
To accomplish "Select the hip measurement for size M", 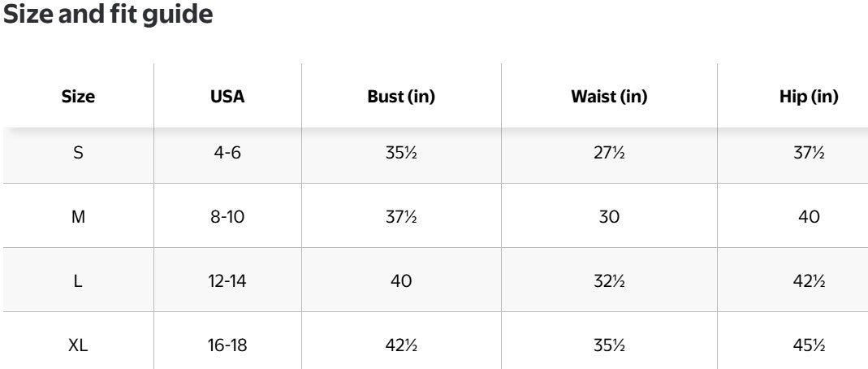I will click(809, 217).
